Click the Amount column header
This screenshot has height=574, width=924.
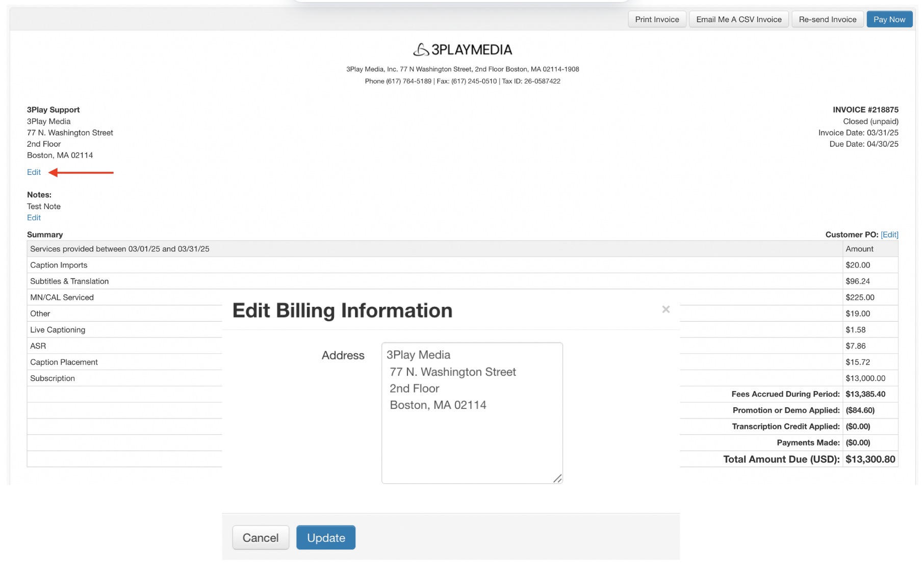click(859, 249)
